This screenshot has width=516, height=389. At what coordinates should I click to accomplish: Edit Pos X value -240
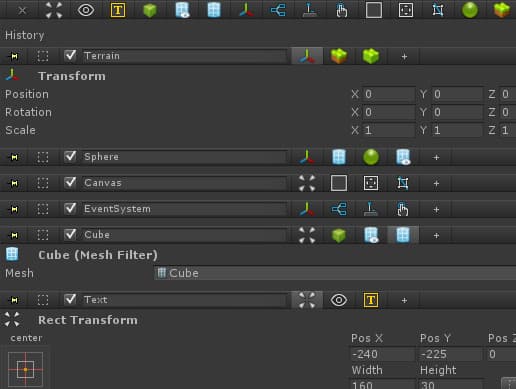[x=382, y=354]
